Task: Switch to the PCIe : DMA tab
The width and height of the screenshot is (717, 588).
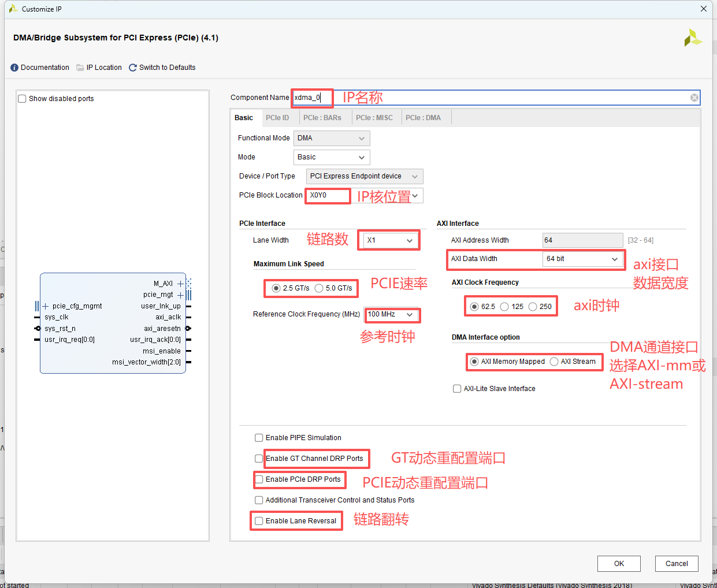Action: pyautogui.click(x=423, y=118)
